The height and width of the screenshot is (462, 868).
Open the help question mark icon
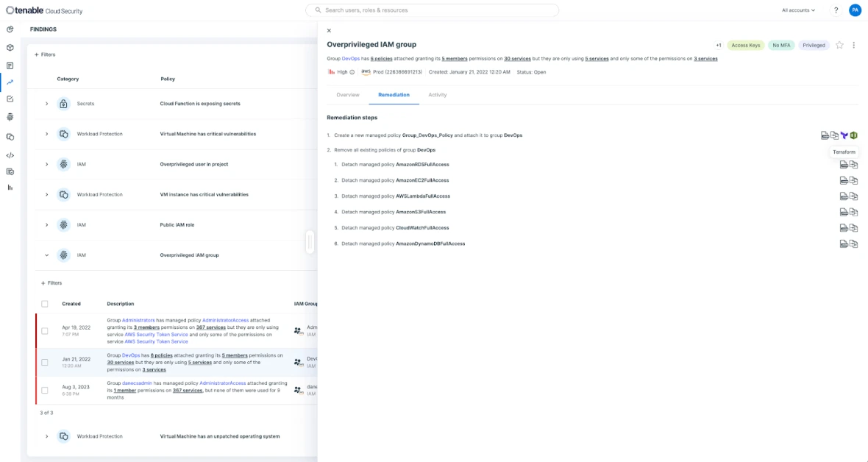click(x=836, y=10)
